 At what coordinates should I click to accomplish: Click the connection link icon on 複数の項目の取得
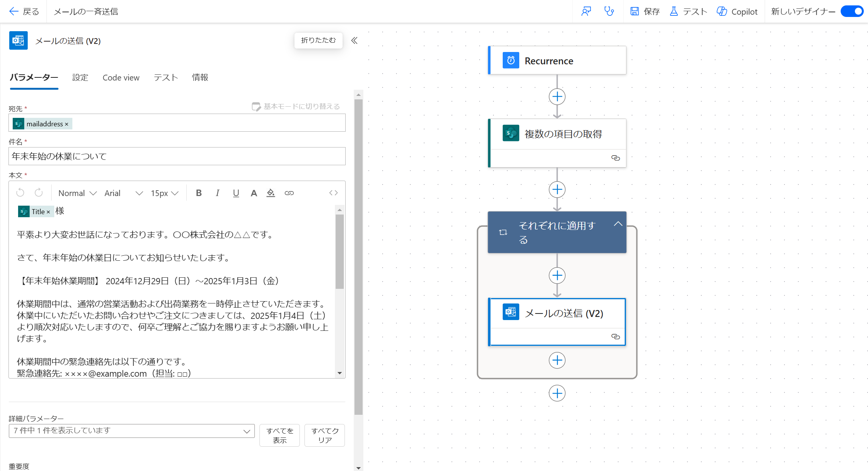[615, 158]
